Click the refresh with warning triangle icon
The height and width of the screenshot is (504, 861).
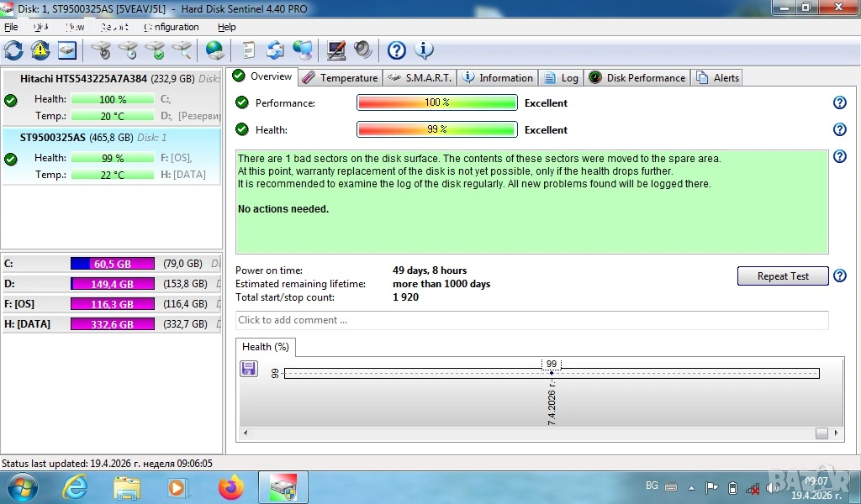[x=40, y=50]
